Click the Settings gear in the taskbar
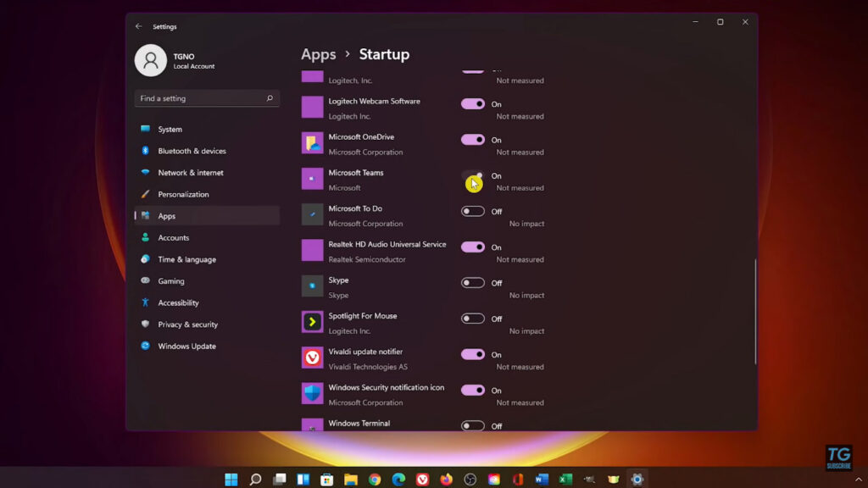 coord(637,480)
